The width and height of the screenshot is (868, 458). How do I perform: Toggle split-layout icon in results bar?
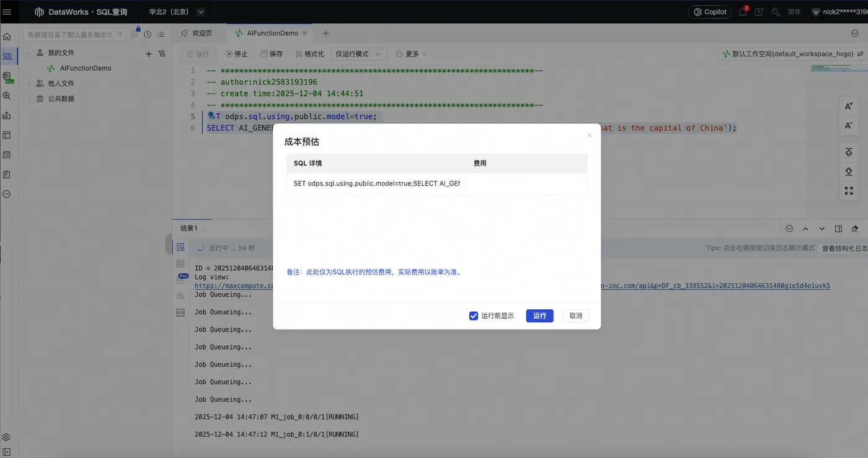point(838,229)
